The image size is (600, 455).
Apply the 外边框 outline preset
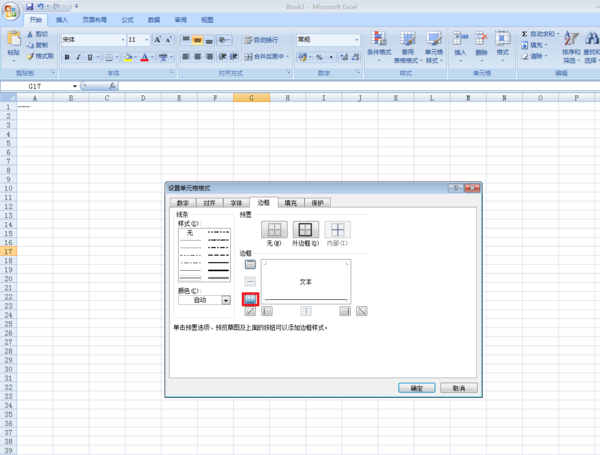tap(305, 230)
